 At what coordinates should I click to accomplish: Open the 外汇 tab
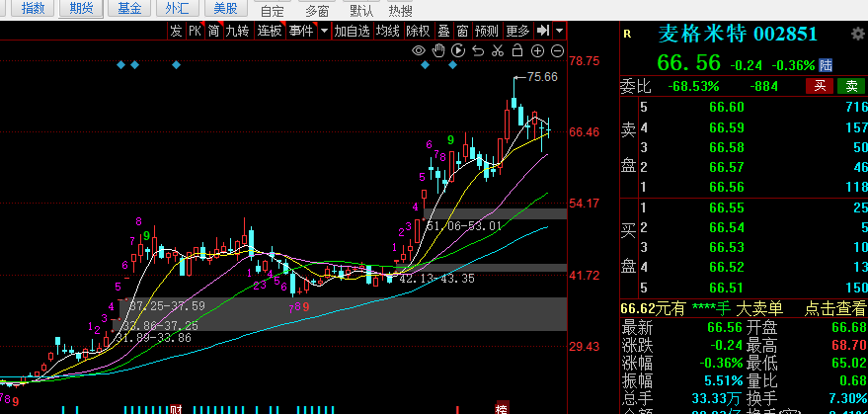click(x=177, y=8)
